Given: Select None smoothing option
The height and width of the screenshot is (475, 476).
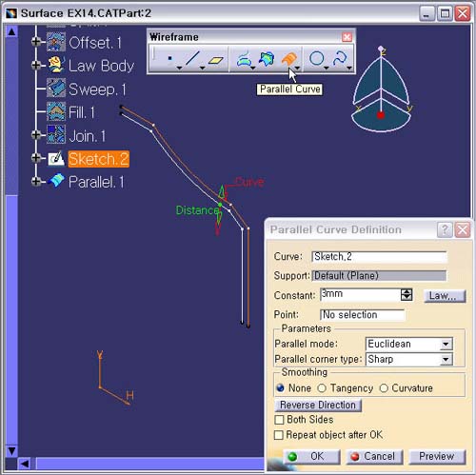Looking at the screenshot, I should (x=281, y=387).
